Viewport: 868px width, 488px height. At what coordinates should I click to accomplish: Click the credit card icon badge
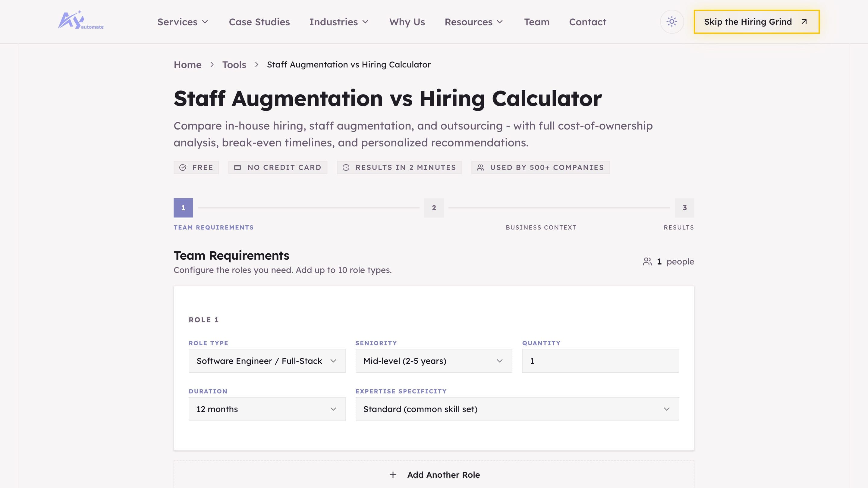tap(237, 167)
